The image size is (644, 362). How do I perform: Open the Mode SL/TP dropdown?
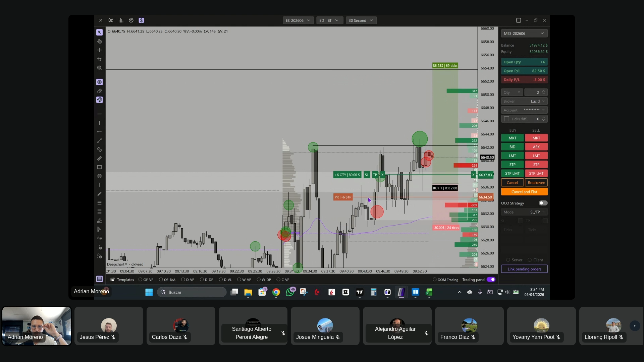point(524,212)
